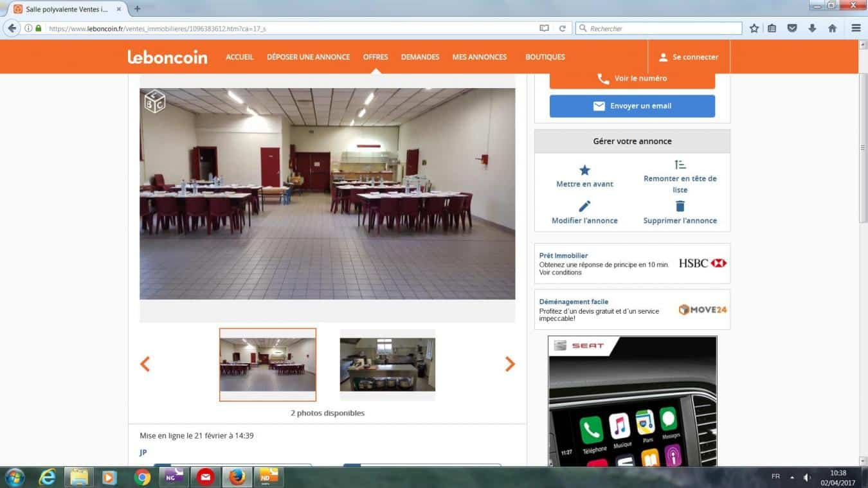Go to DÉPOSER UNE ANNONCE

point(309,57)
